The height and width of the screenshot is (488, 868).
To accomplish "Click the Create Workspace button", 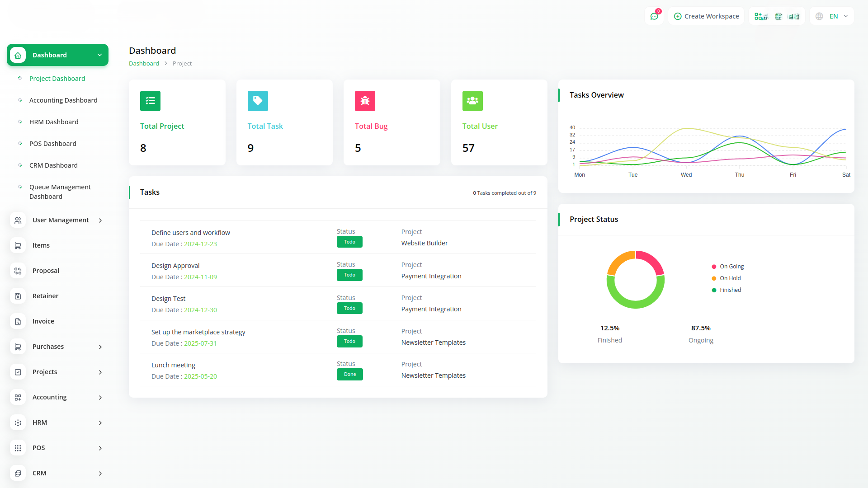I will tap(706, 16).
